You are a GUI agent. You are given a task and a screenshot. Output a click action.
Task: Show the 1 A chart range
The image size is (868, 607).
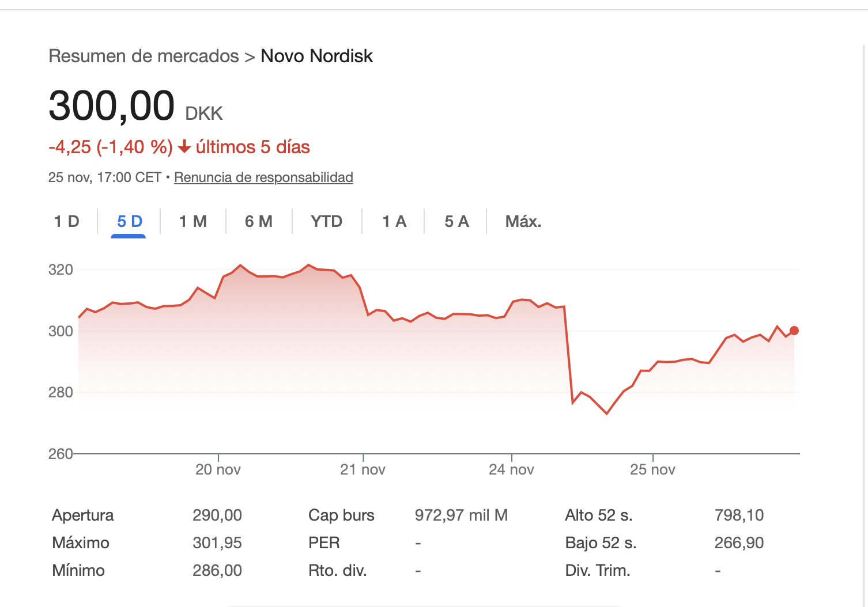click(394, 221)
